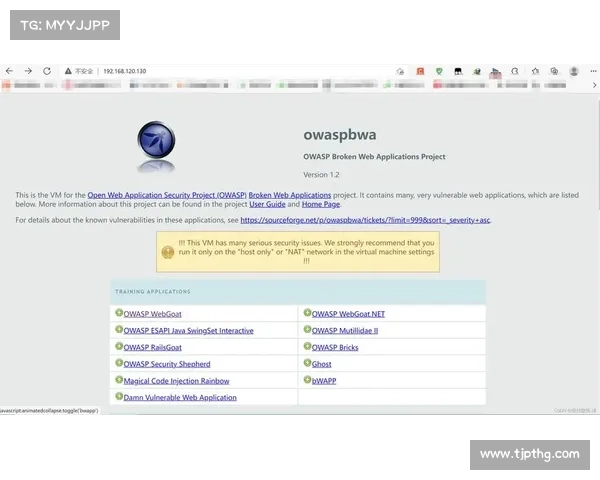Image resolution: width=600 pixels, height=480 pixels.
Task: Expand Magical Code Injection Rainbow plus icon
Action: coord(119,380)
